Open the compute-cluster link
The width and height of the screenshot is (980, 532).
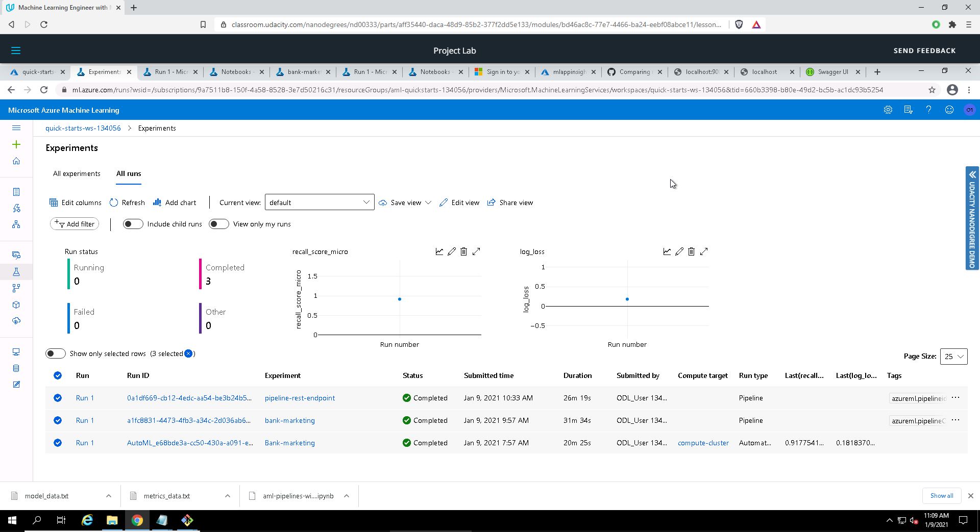pos(703,443)
